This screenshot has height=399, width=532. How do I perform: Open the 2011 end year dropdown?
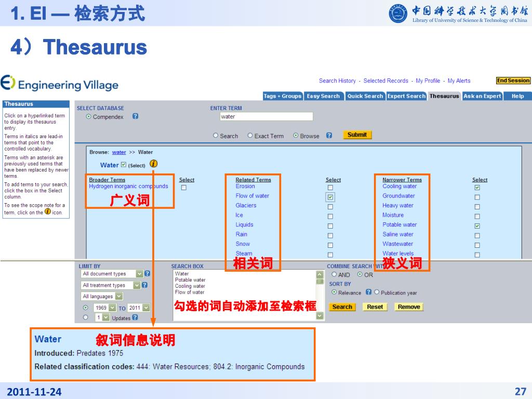tap(139, 308)
